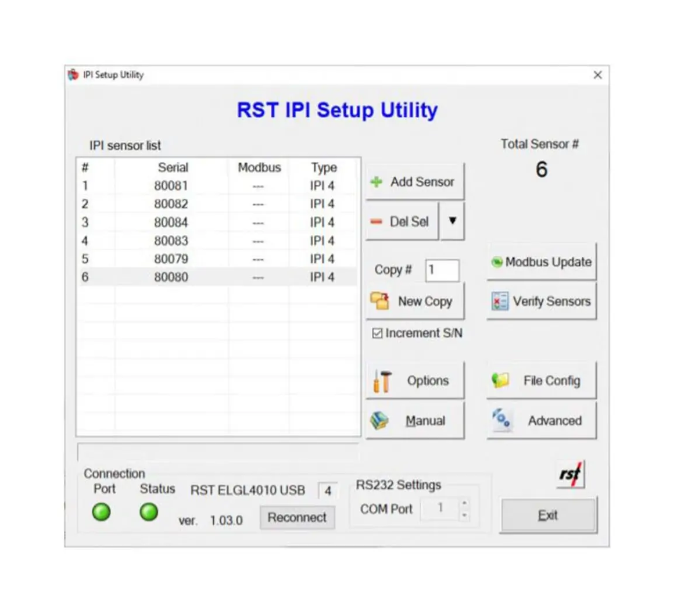The width and height of the screenshot is (677, 616).
Task: Select sensor row with serial 80079
Action: [x=218, y=259]
